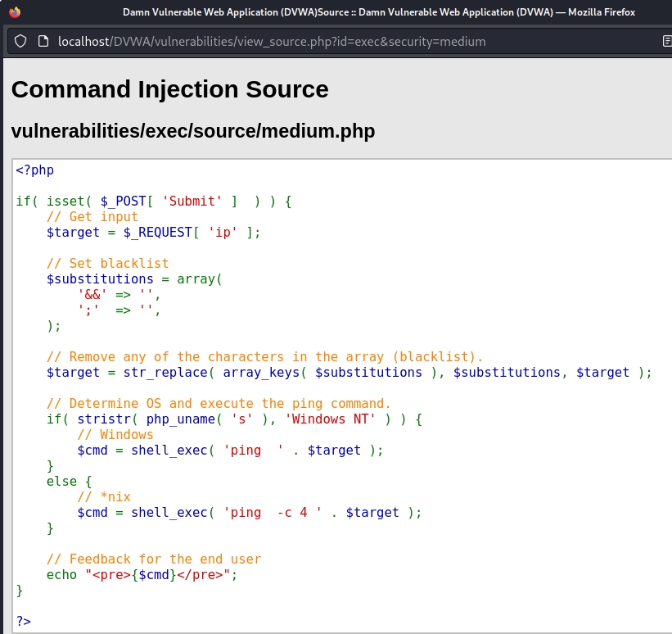Image resolution: width=672 pixels, height=634 pixels.
Task: Click the '// Set blacklist' comment
Action: click(x=107, y=264)
